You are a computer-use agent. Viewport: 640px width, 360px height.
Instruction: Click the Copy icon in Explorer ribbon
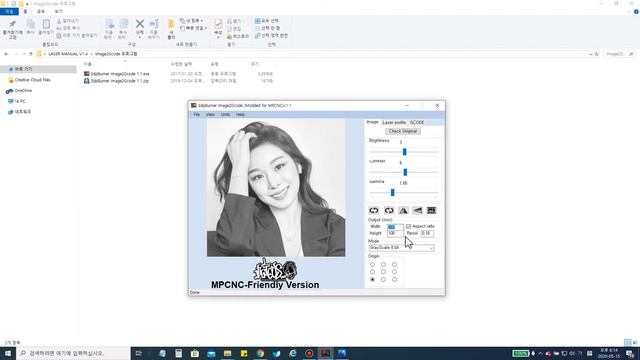coord(31,25)
